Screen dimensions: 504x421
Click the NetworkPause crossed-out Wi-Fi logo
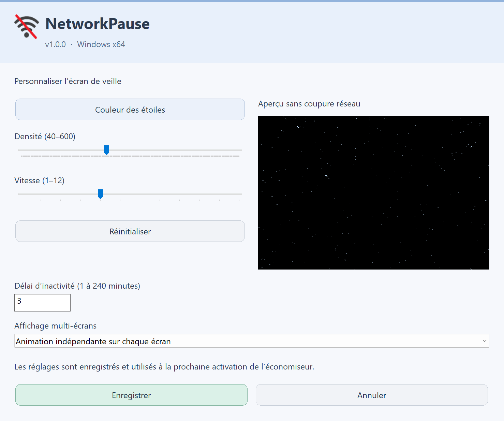27,27
